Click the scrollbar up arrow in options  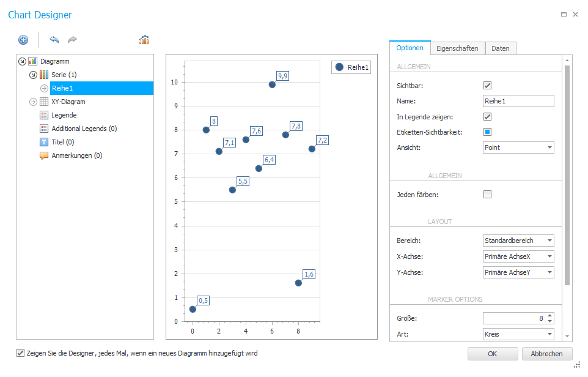pos(567,60)
